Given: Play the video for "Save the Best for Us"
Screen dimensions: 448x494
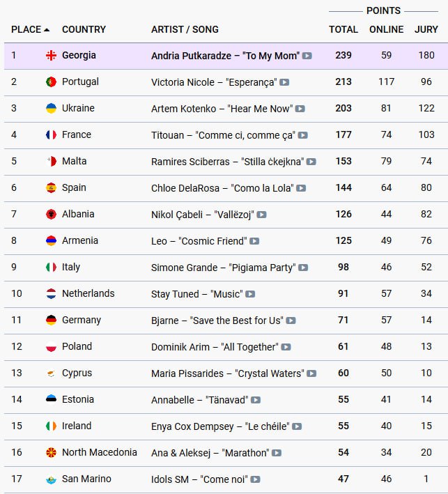Looking at the screenshot, I should click(x=291, y=321).
